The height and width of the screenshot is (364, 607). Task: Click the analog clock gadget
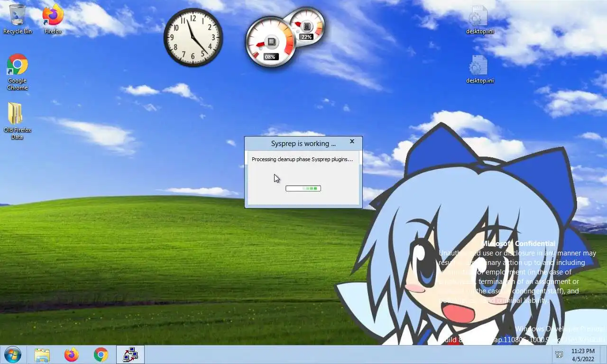click(x=193, y=37)
